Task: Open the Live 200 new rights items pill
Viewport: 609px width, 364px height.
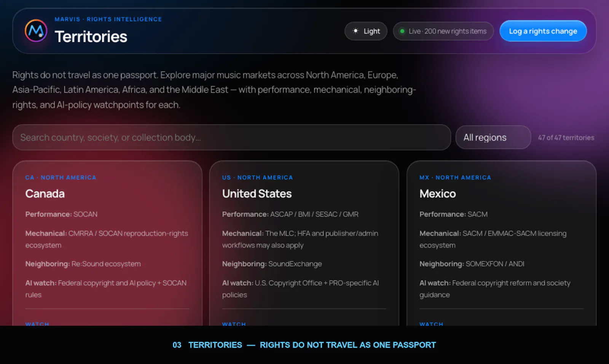Action: 443,31
